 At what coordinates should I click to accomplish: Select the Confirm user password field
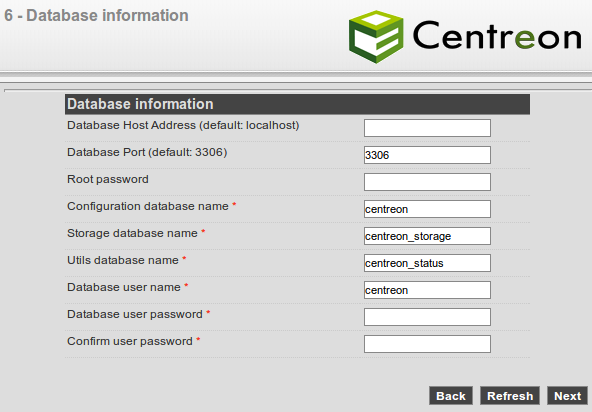pyautogui.click(x=427, y=344)
